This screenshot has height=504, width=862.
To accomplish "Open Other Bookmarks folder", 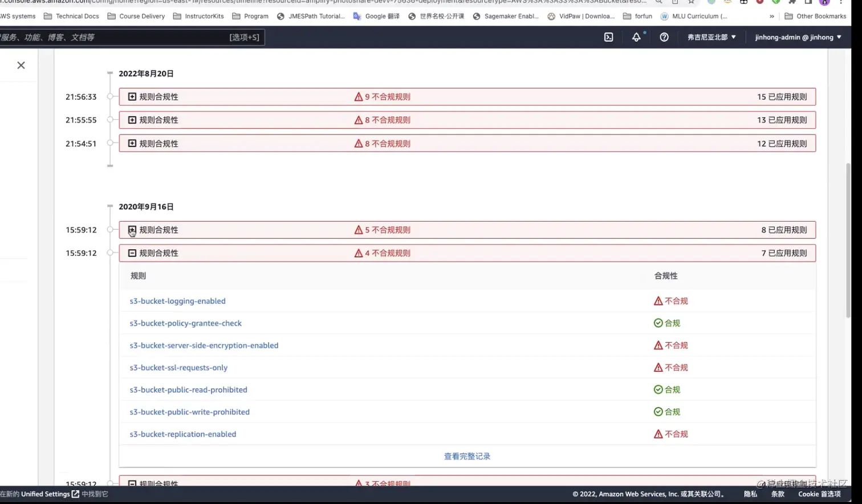I will (x=815, y=16).
